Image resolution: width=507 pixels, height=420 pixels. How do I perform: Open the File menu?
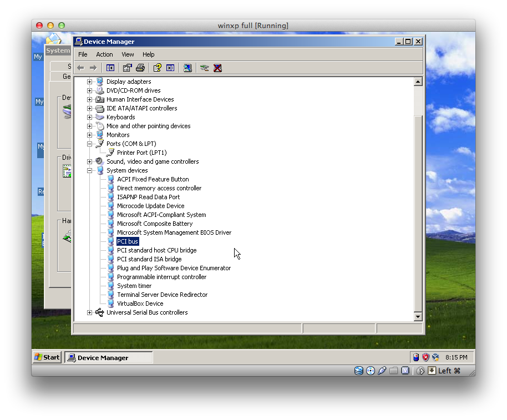coord(83,54)
